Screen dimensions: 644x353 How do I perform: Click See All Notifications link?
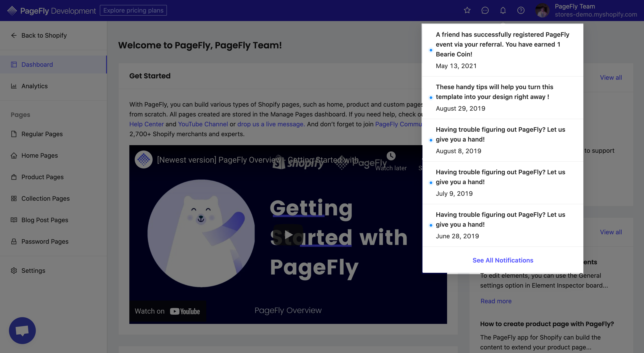tap(503, 260)
